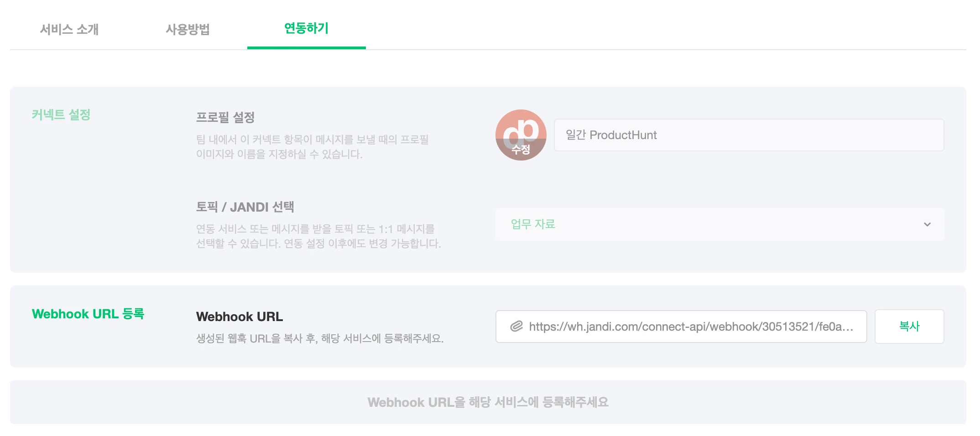Click the 커넥트 설정 section heading

tap(61, 115)
